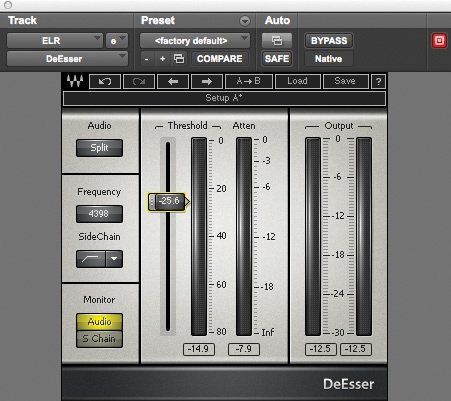Copy setup A to B
Viewport: 451px width, 401px height.
tap(249, 81)
